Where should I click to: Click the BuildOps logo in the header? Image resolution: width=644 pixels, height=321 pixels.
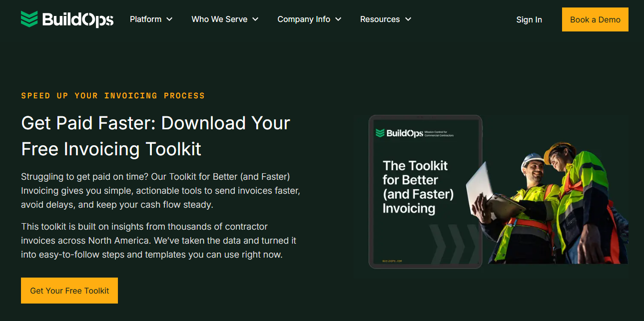click(x=67, y=19)
